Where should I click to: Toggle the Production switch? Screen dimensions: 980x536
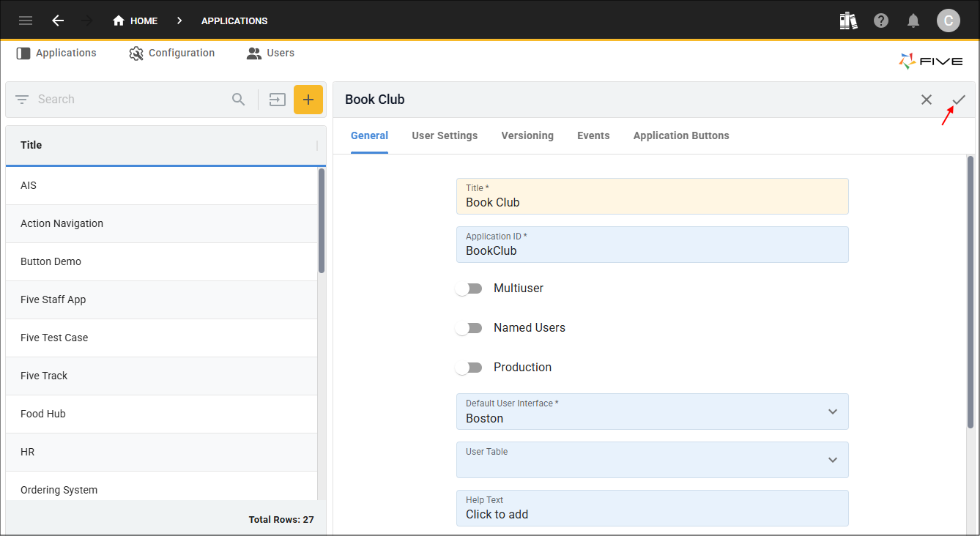[469, 368]
